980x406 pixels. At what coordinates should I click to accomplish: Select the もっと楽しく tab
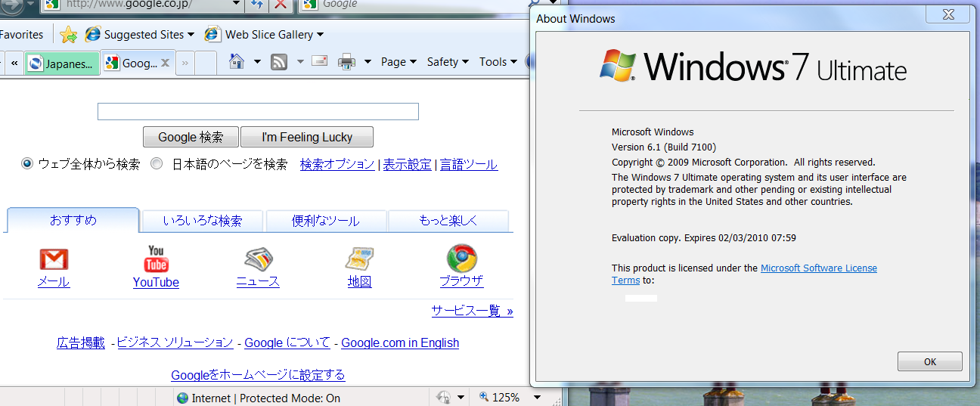click(x=448, y=221)
